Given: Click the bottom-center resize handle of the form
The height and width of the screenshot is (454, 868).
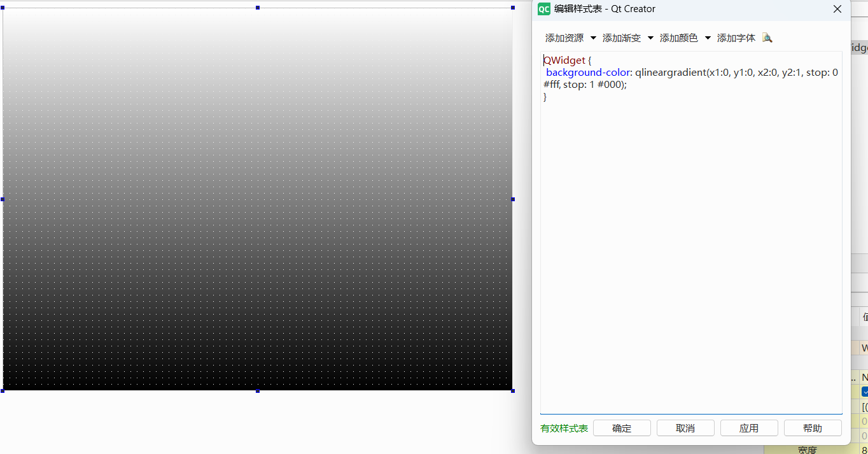Looking at the screenshot, I should 258,391.
